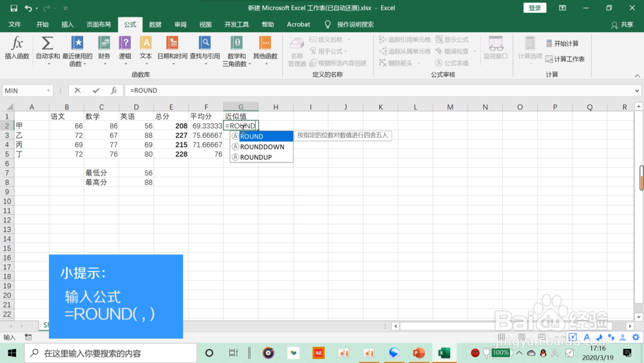Click the Calculate Now button
644x363 pixels.
point(562,44)
